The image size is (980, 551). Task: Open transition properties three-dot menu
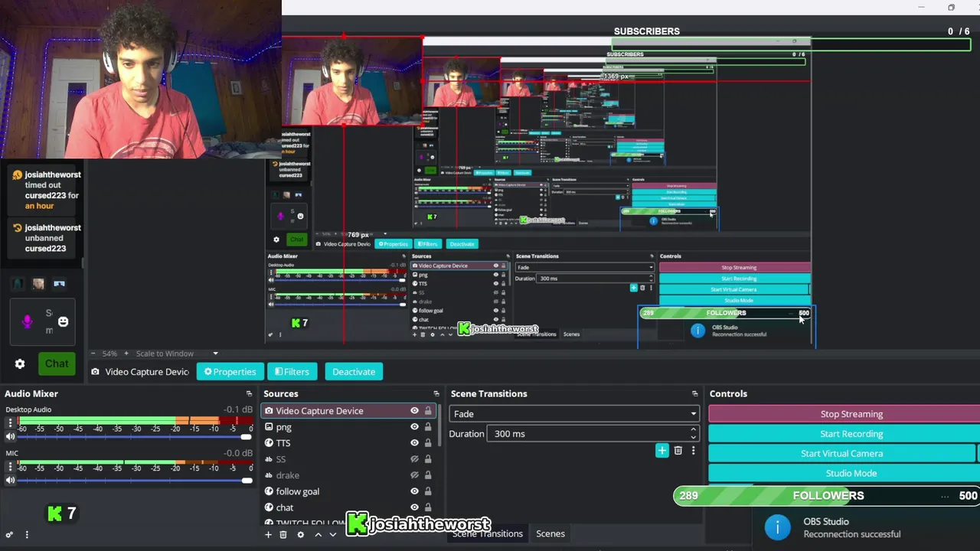[x=694, y=451]
